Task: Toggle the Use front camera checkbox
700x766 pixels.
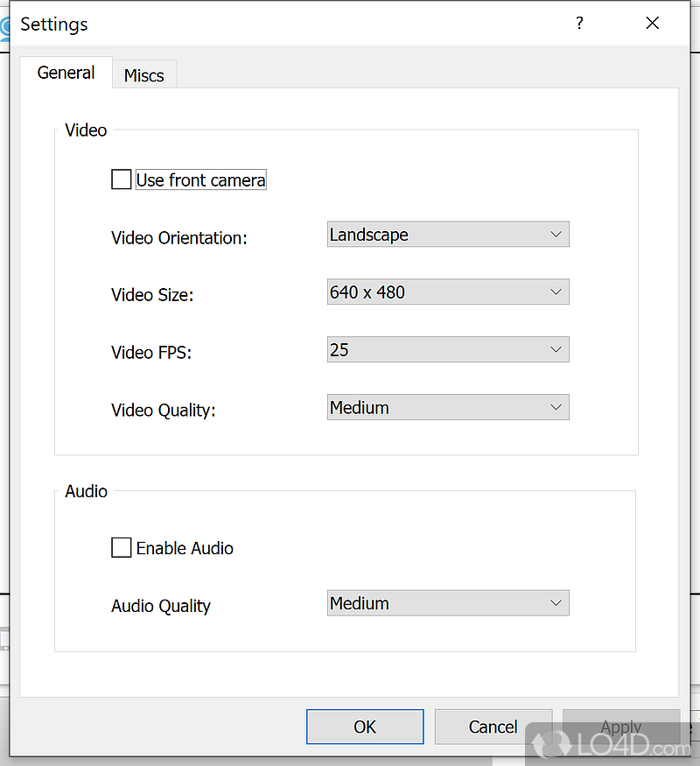Action: [122, 180]
